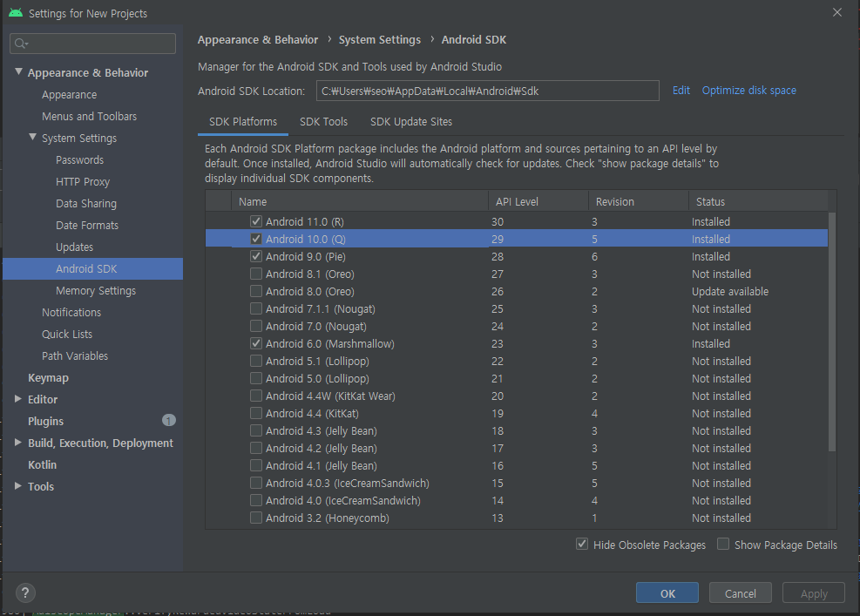Open Memory Settings page
Viewport: 860px width, 616px height.
tap(96, 291)
